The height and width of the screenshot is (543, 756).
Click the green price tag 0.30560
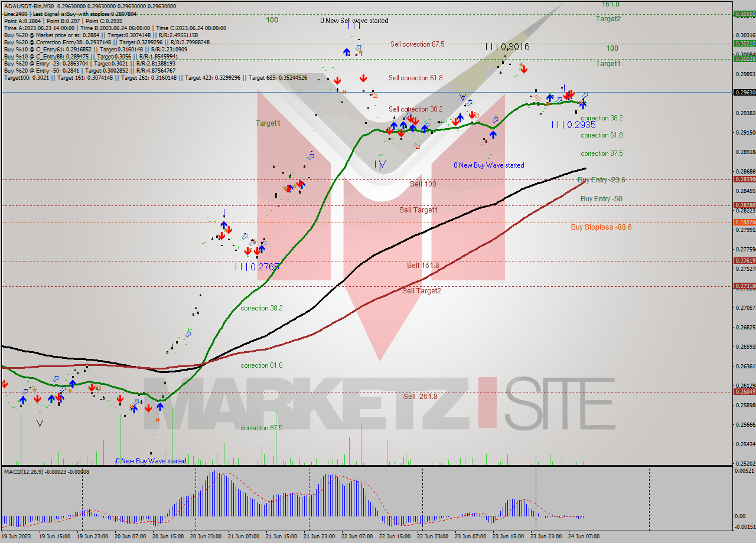coord(744,14)
